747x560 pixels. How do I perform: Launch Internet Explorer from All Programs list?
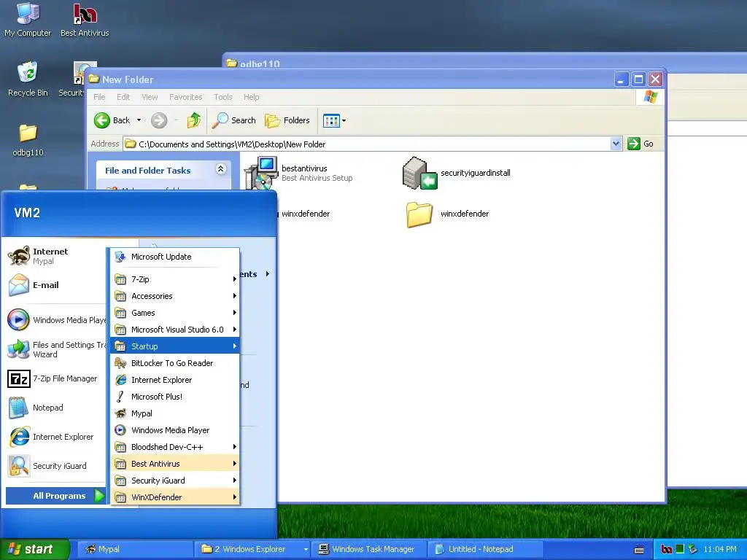175,380
